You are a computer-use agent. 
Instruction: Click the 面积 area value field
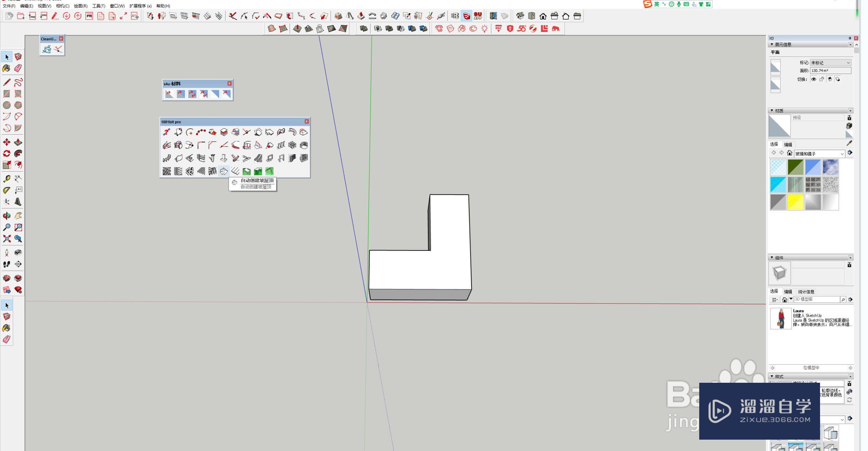coord(830,71)
